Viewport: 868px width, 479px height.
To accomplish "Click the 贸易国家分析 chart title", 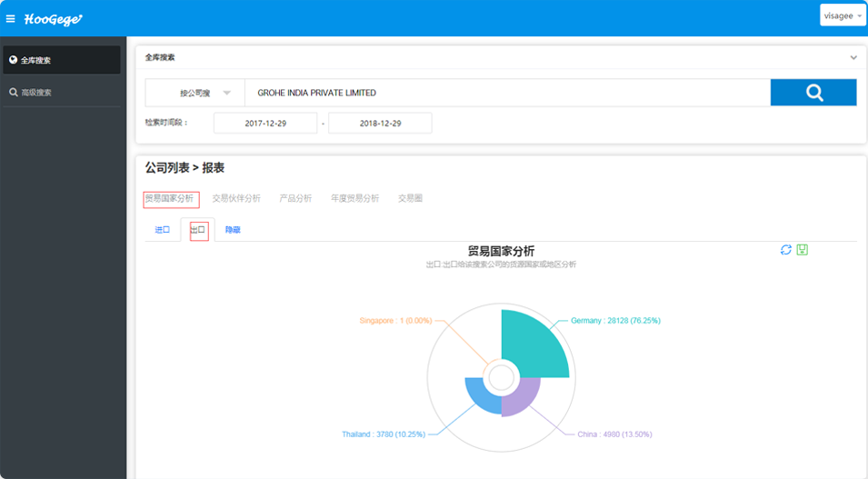I will pos(501,251).
